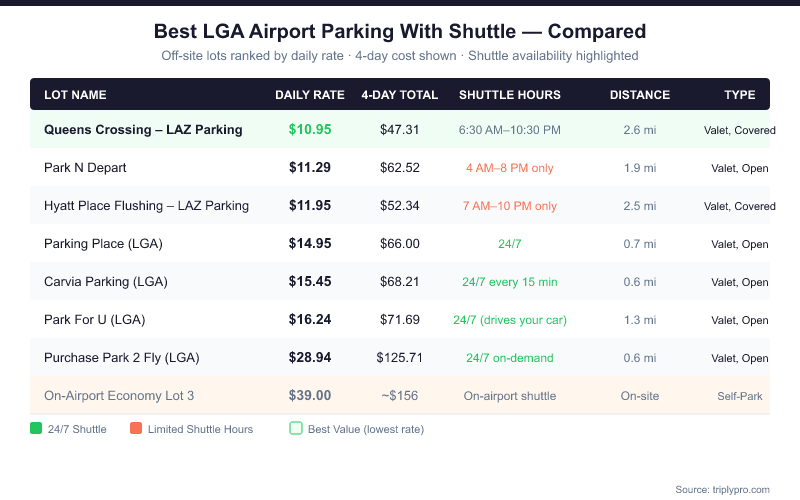Click the LOT NAME column header
The image size is (800, 500).
75,95
